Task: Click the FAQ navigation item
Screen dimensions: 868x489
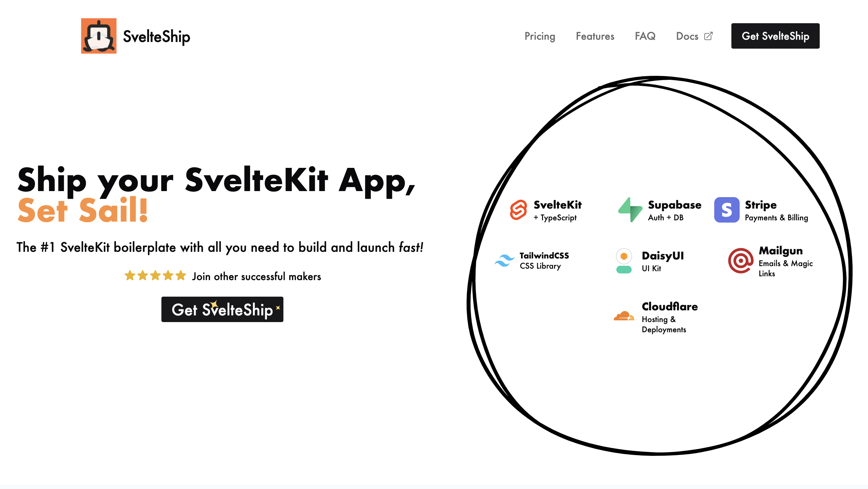Action: point(645,36)
